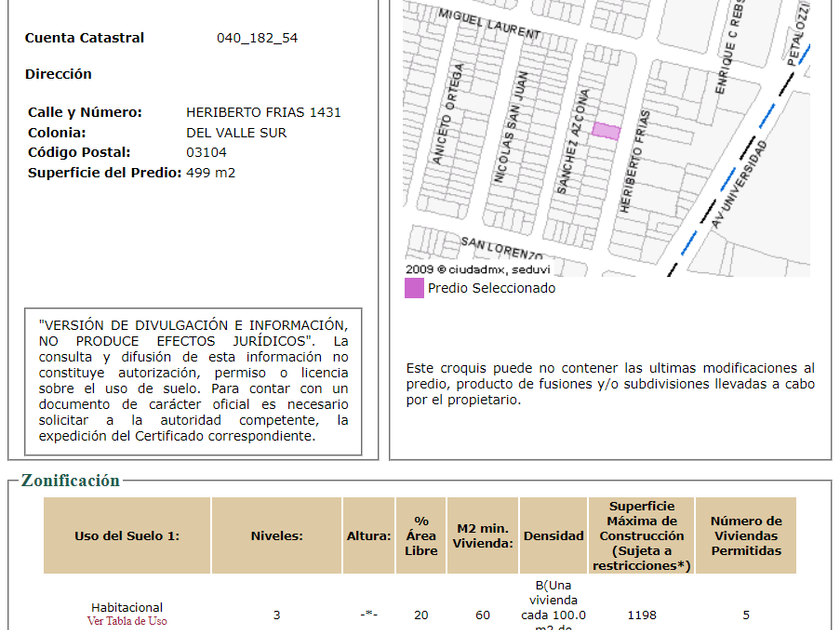Select the parcel area value 499 m2

(x=211, y=172)
